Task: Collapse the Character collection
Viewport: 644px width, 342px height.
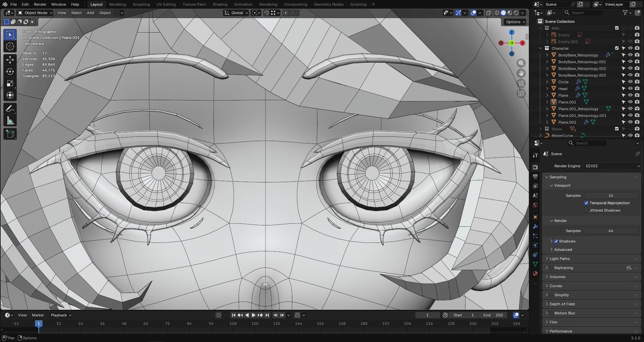Action: 540,48
